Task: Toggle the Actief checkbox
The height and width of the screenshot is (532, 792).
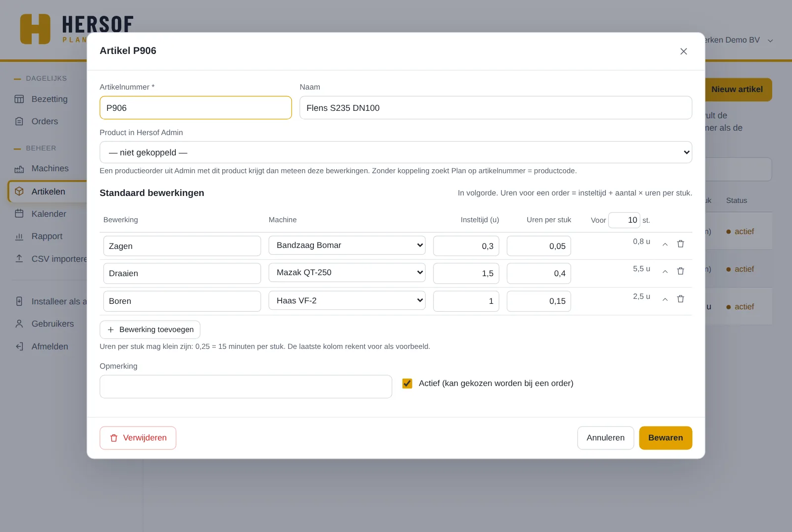Action: coord(407,384)
